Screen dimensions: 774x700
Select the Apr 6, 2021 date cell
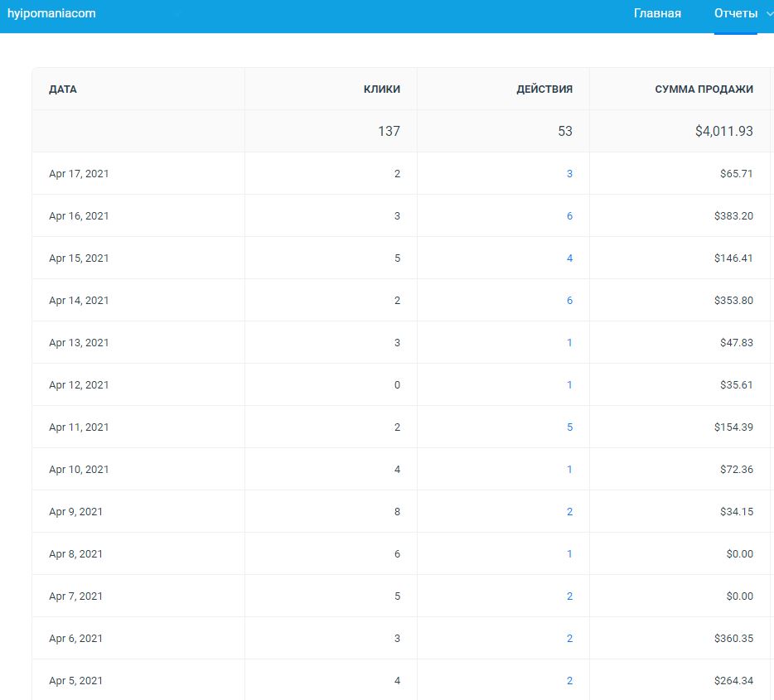click(76, 639)
